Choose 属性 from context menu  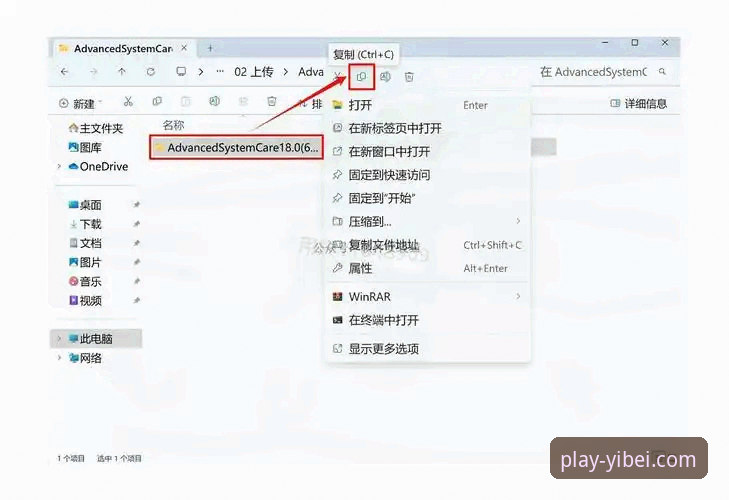click(428, 268)
